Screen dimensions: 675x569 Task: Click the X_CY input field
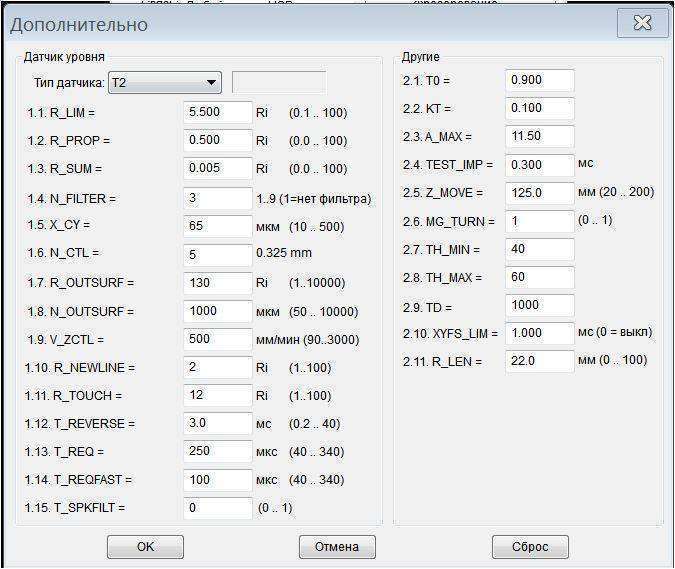(x=218, y=226)
